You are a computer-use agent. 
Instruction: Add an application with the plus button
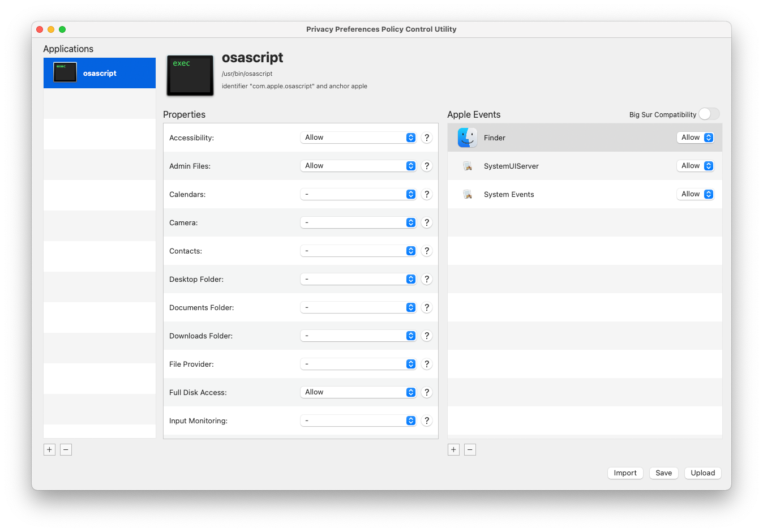[49, 449]
